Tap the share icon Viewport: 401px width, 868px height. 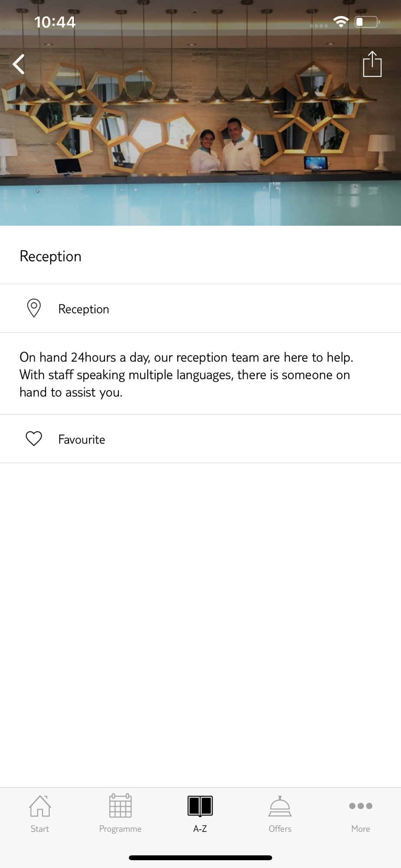click(x=372, y=64)
